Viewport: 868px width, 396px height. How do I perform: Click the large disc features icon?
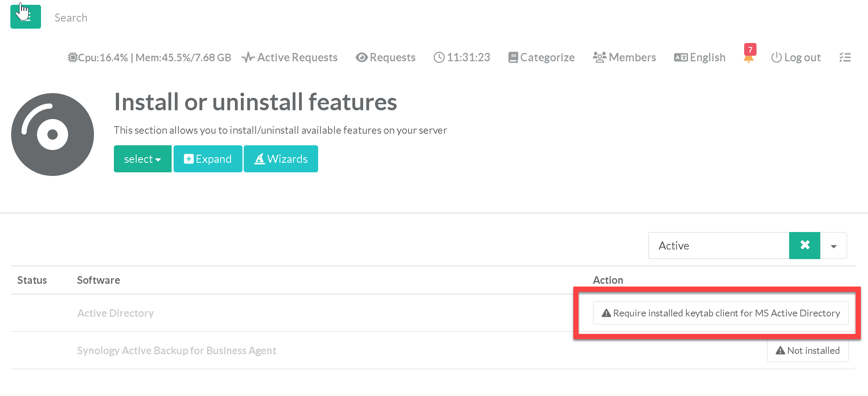coord(53,135)
